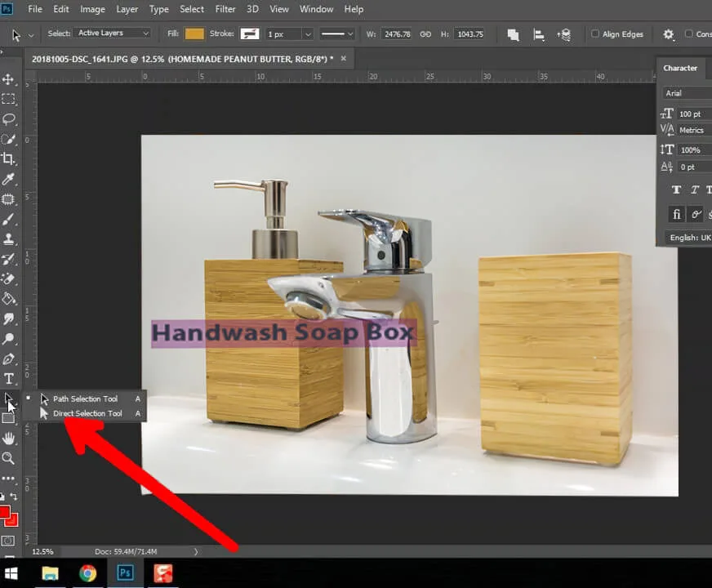
Task: Select the Move tool
Action: [10, 79]
